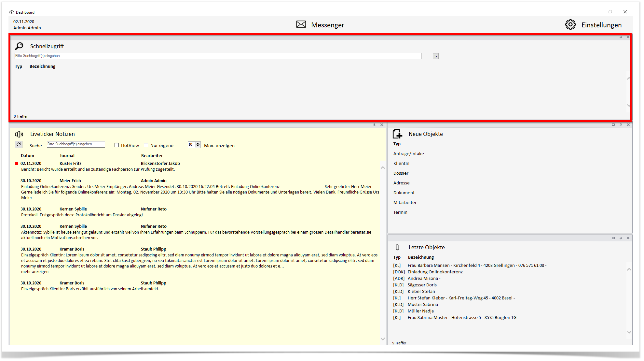Decrease Max. anzeigen value with down arrow
Image resolution: width=644 pixels, height=361 pixels.
pos(198,146)
